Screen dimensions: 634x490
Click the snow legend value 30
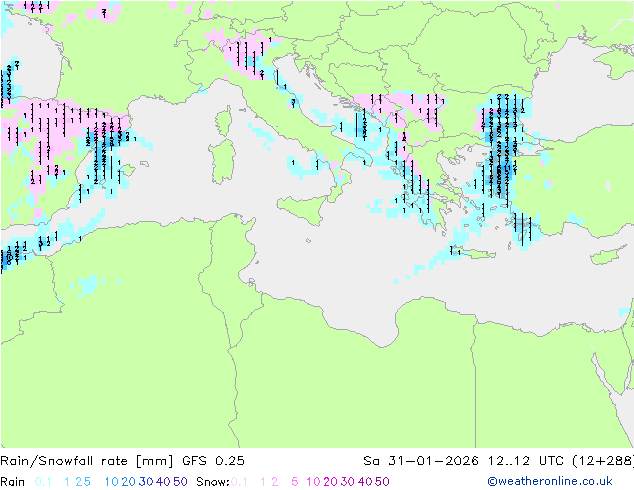pyautogui.click(x=348, y=482)
